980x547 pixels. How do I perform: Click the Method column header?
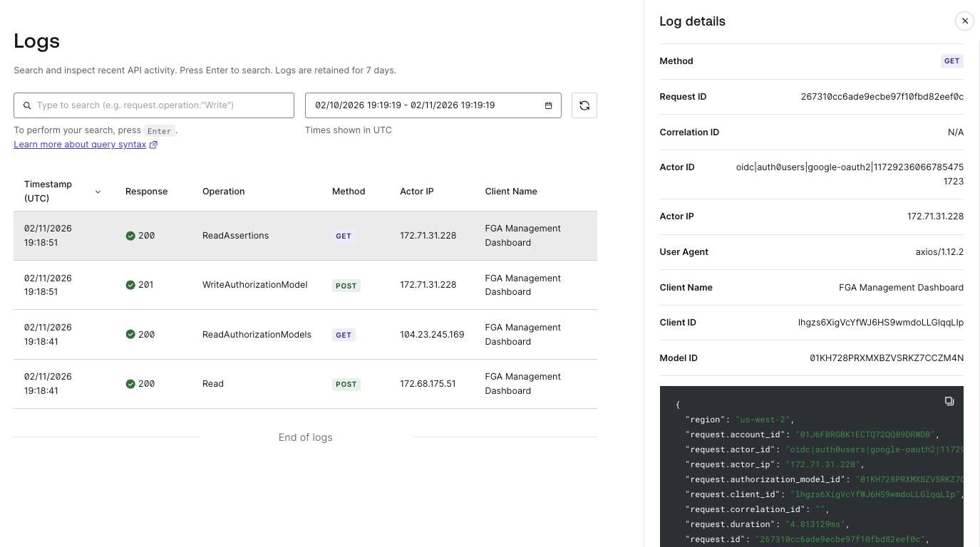pyautogui.click(x=349, y=192)
